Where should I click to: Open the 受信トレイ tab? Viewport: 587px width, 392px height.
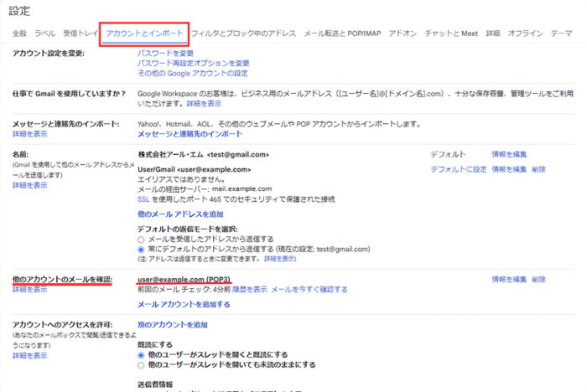click(81, 34)
